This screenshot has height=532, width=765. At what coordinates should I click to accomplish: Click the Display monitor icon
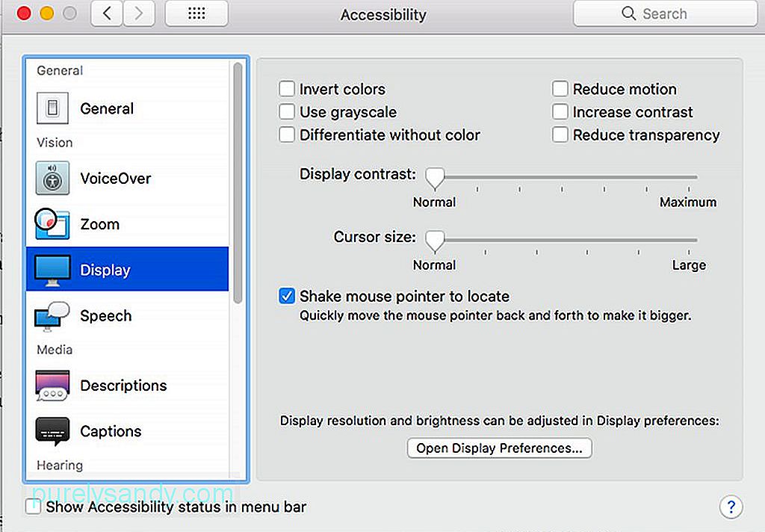click(52, 270)
